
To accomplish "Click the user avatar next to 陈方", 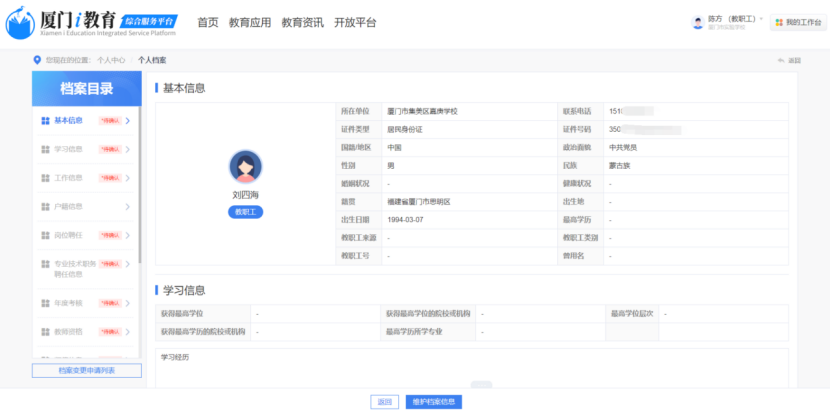I will coord(697,22).
